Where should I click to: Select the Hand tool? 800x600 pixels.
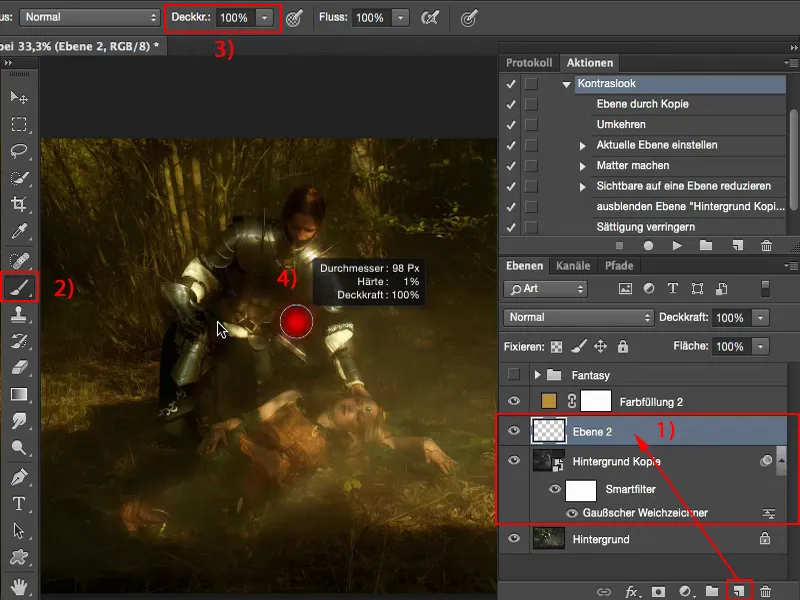tap(19, 587)
